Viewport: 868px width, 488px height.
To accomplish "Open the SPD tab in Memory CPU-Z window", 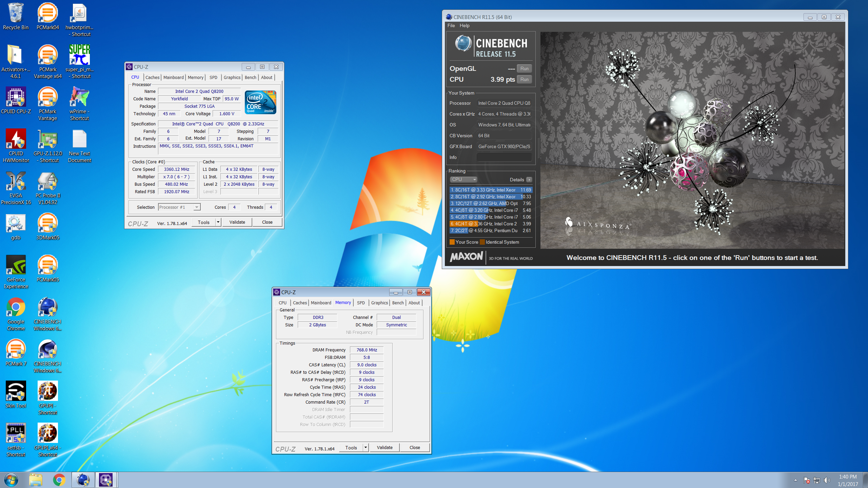I will pos(361,303).
